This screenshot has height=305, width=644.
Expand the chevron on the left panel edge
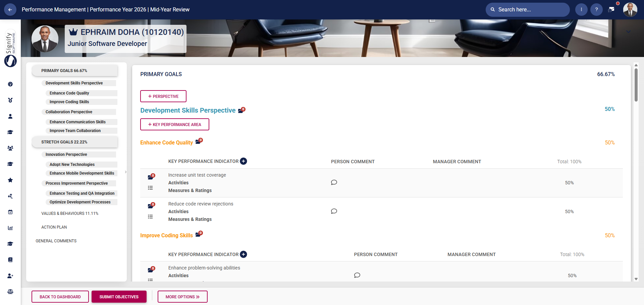click(125, 172)
